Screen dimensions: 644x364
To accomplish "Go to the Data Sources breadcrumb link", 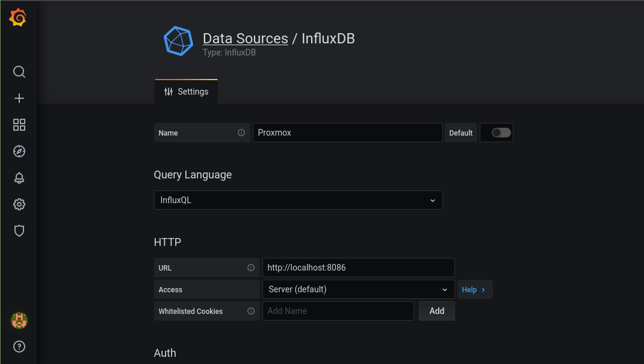I will point(245,38).
